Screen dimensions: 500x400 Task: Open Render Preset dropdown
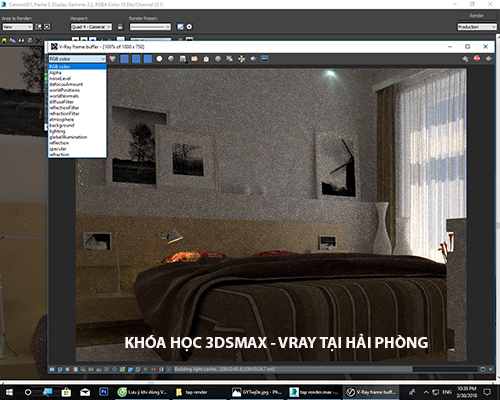(150, 27)
